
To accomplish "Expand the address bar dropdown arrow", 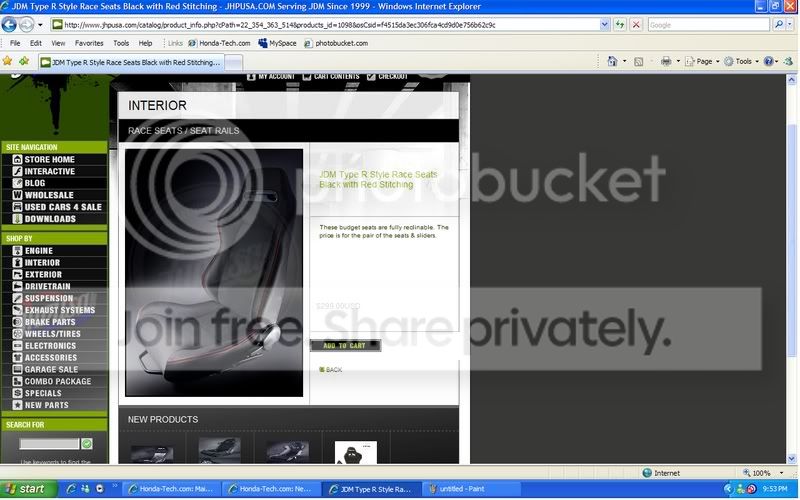I will tap(605, 24).
